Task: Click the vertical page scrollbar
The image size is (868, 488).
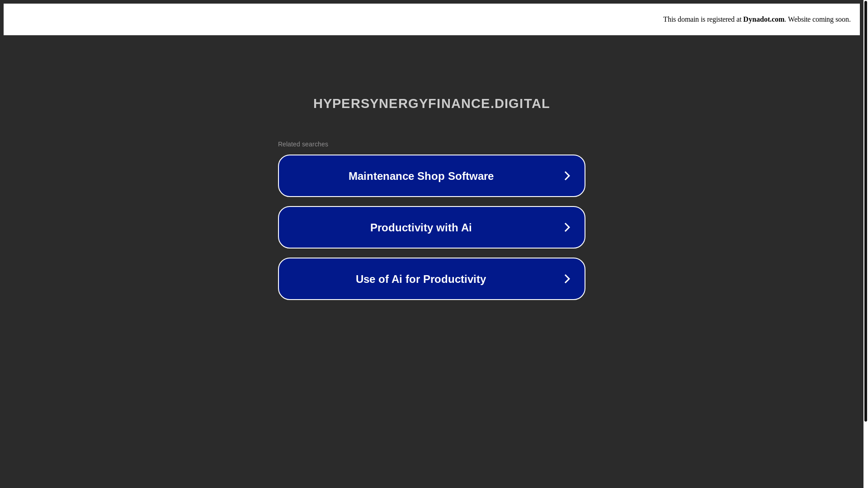Action: pyautogui.click(x=865, y=211)
